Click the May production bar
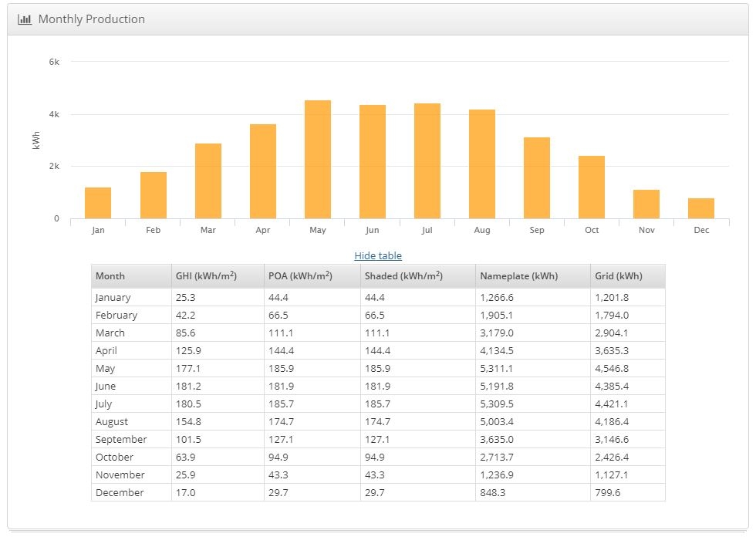 318,160
